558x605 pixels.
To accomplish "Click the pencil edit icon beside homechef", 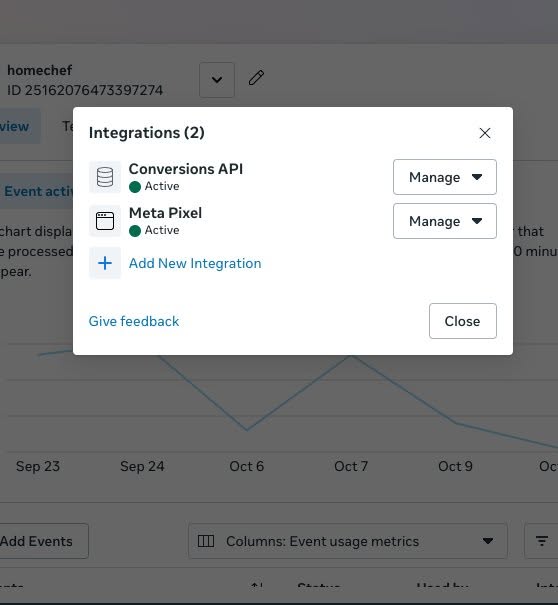I will point(256,78).
